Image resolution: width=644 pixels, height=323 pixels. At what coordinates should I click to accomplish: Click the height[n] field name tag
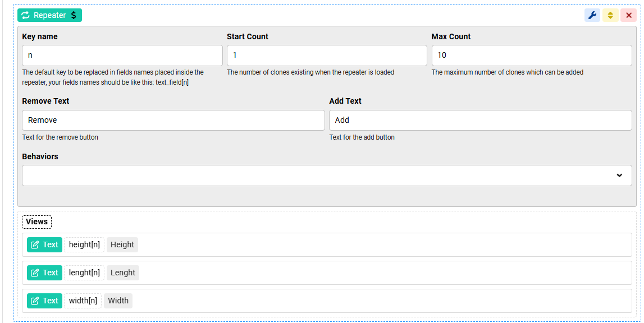tap(84, 244)
